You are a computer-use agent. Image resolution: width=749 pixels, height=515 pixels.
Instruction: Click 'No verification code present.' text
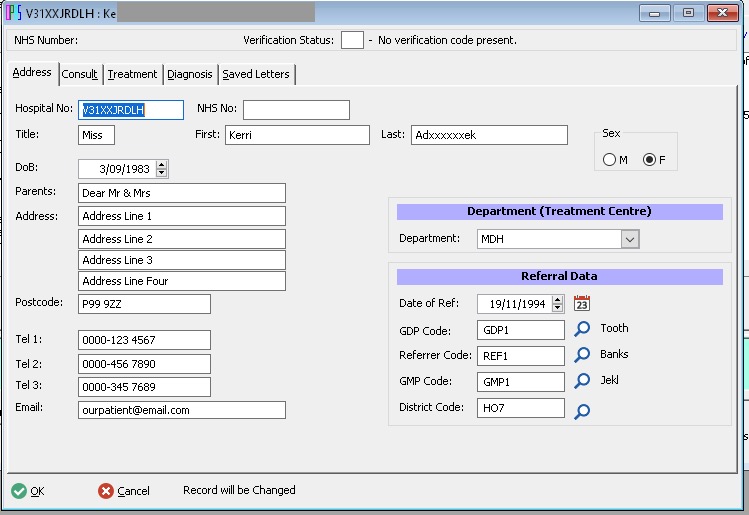(x=447, y=40)
